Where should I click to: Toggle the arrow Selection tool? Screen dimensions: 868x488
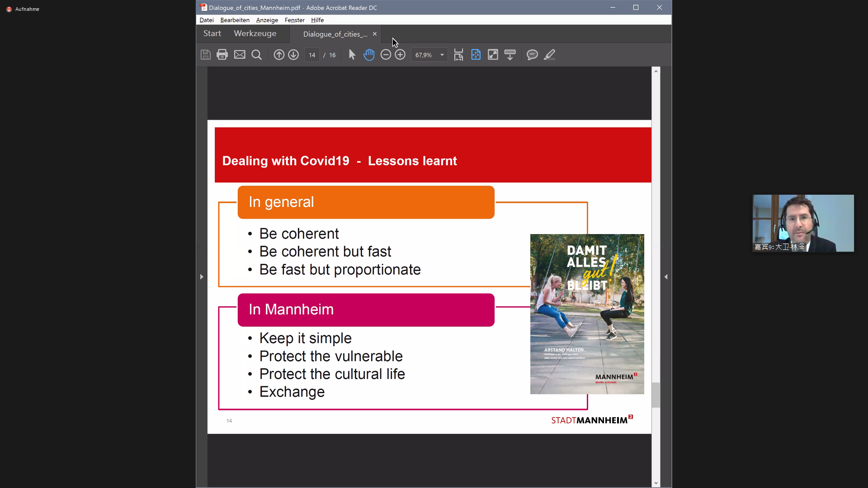(352, 55)
